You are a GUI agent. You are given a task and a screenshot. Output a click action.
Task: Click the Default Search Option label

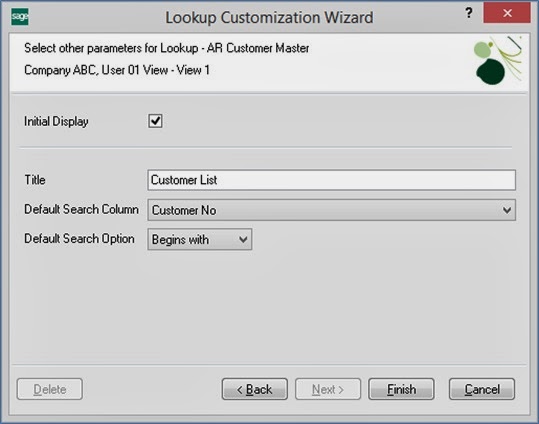pyautogui.click(x=79, y=239)
